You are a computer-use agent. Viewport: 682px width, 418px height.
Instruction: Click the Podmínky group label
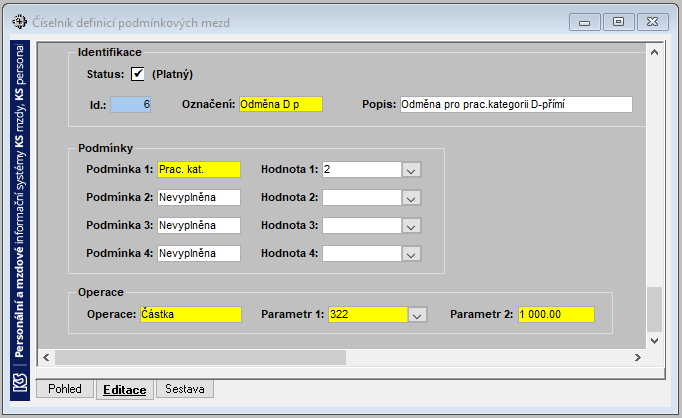pyautogui.click(x=105, y=148)
